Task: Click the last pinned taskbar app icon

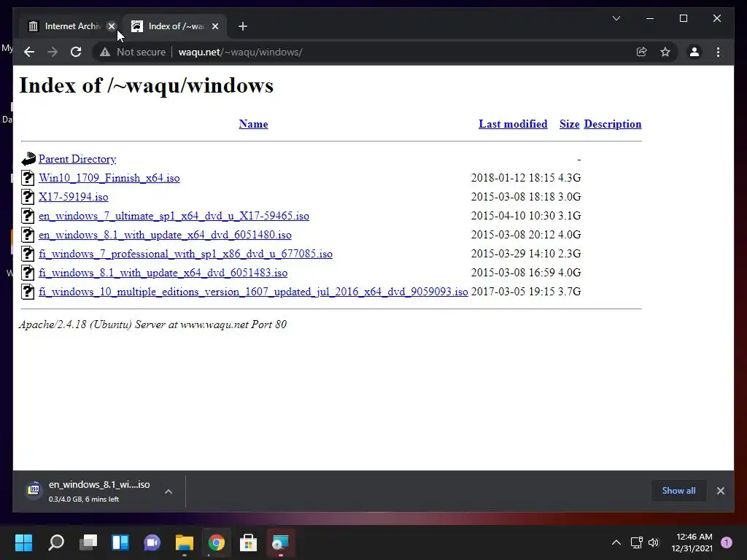Action: coord(280,542)
